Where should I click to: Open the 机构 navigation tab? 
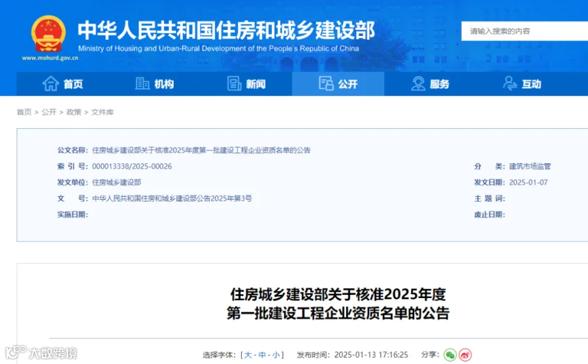click(x=154, y=84)
